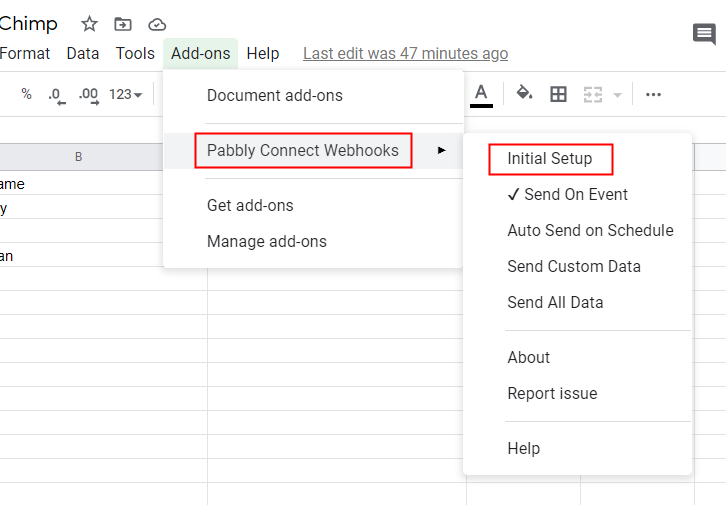Choose Auto Send on Schedule
Viewport: 726px width, 505px height.
pos(590,231)
